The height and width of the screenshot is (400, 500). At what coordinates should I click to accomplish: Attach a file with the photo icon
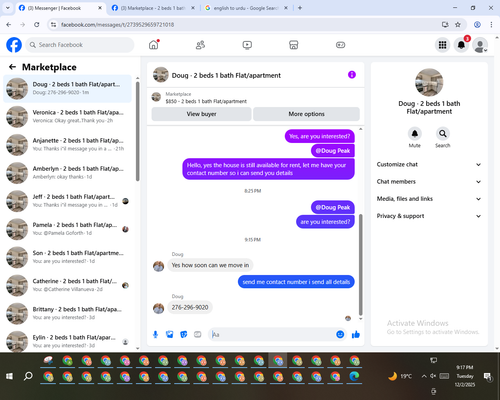coord(170,334)
